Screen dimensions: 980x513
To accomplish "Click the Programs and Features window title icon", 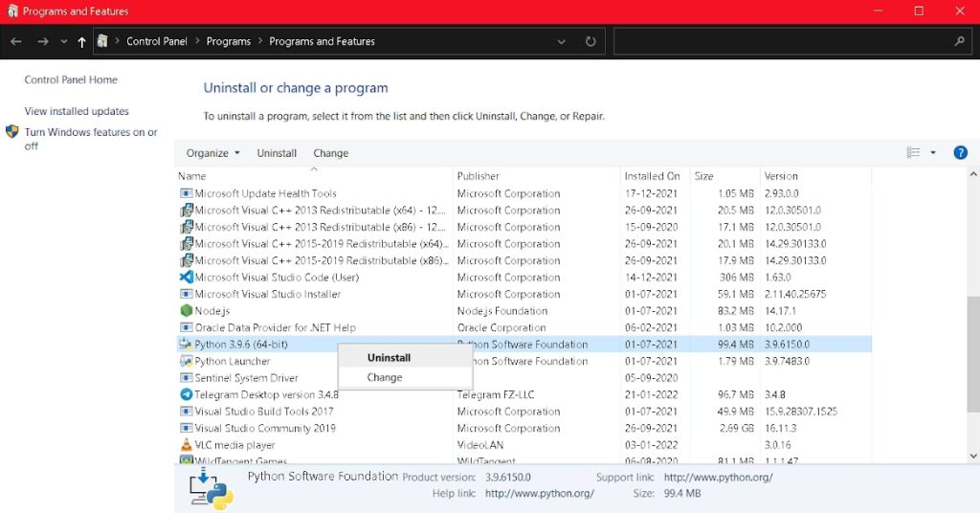I will [12, 11].
